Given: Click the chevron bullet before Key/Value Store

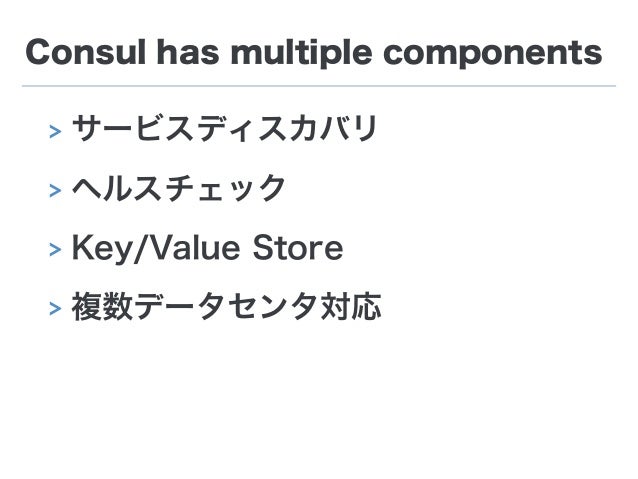Looking at the screenshot, I should [55, 249].
